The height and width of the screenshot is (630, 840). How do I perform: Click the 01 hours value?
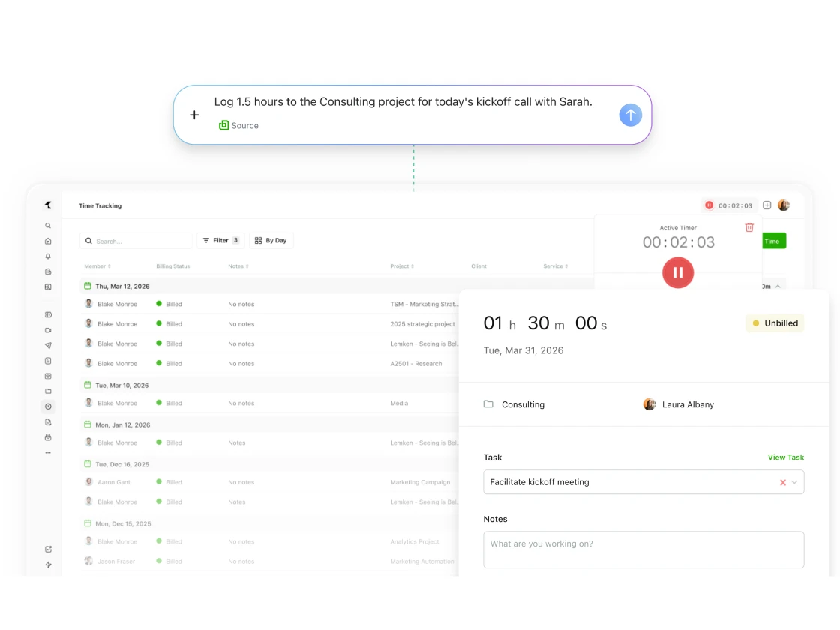click(x=492, y=323)
